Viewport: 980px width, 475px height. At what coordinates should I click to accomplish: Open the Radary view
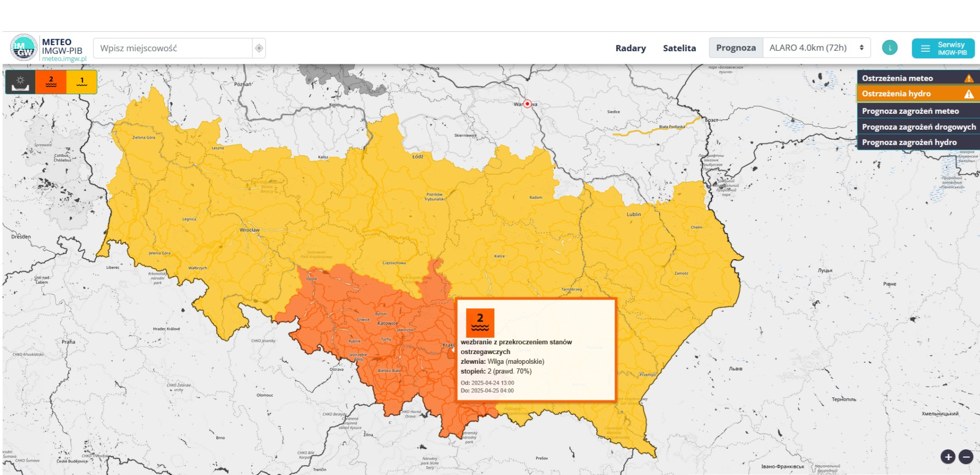click(630, 48)
